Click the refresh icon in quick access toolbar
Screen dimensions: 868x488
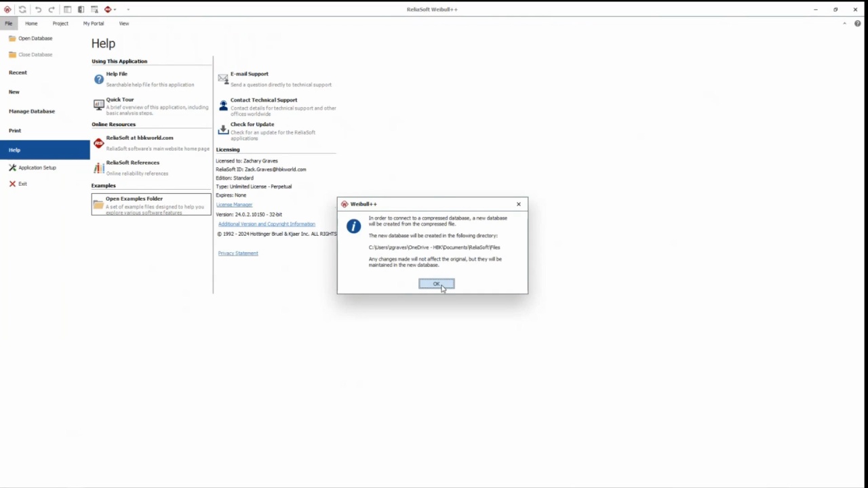[x=22, y=9]
